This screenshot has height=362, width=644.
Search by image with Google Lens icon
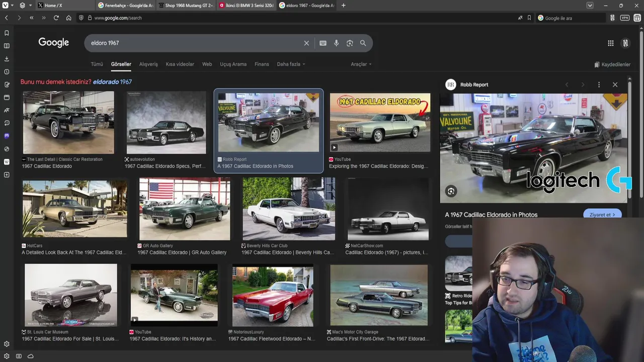(350, 43)
